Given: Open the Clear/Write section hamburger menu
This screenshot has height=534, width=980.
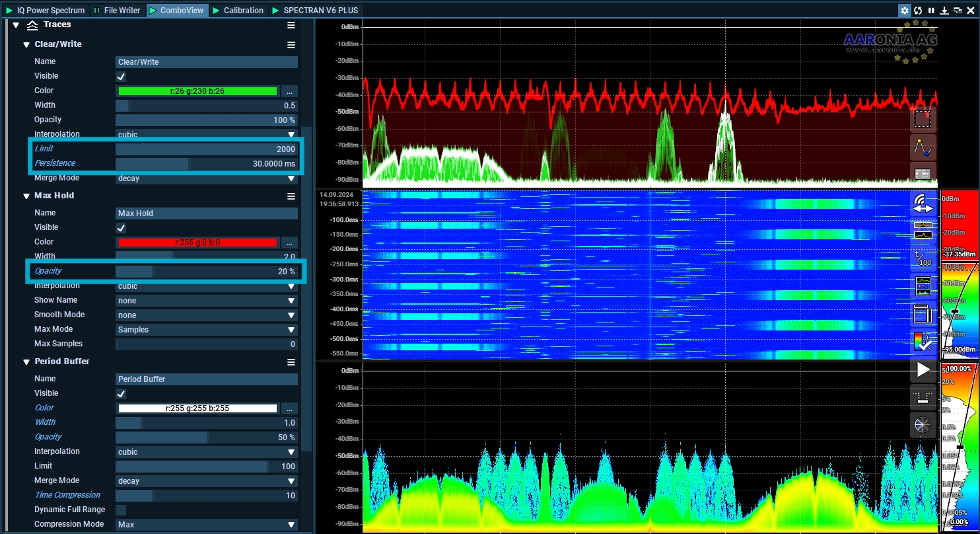Looking at the screenshot, I should 291,45.
